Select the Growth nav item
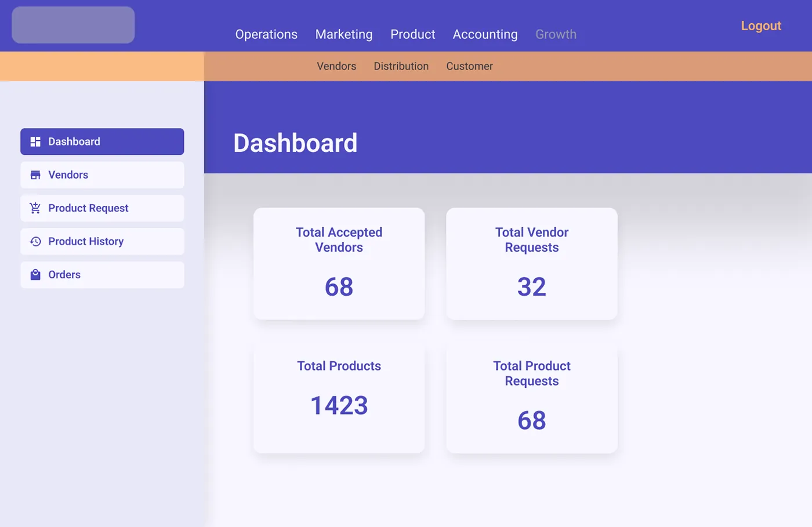 pos(556,34)
